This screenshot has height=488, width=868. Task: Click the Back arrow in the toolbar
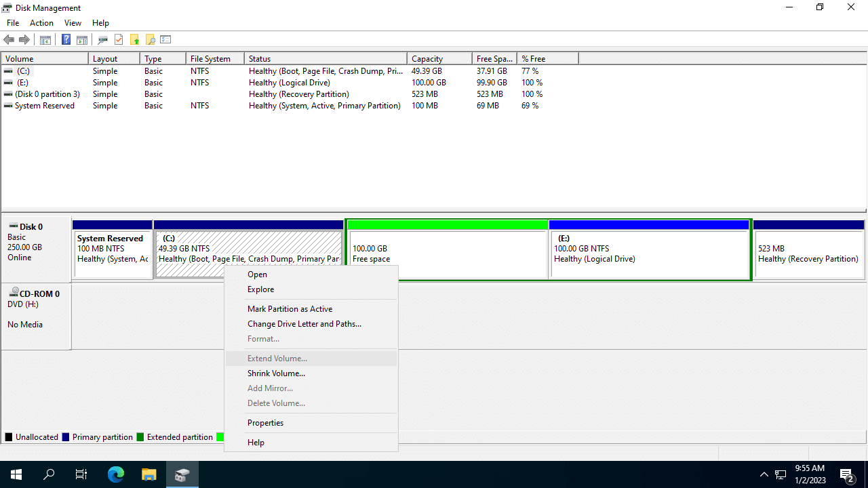click(9, 40)
